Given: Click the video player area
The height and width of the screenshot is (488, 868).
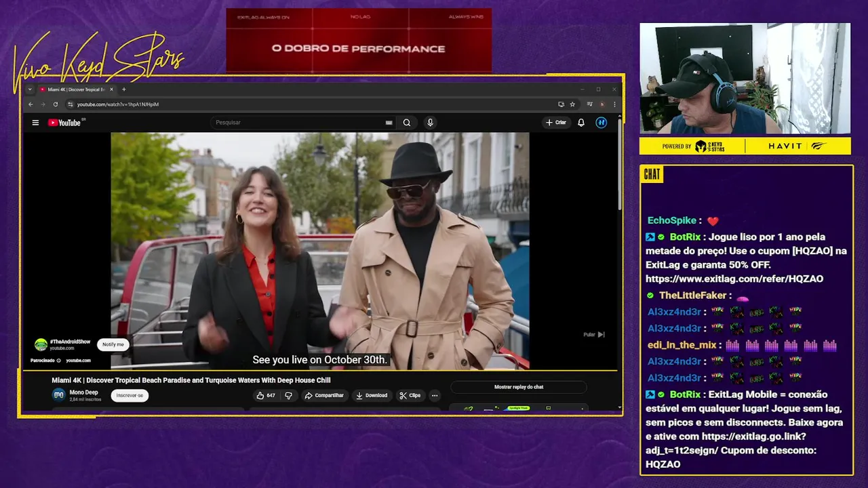Looking at the screenshot, I should pyautogui.click(x=320, y=251).
